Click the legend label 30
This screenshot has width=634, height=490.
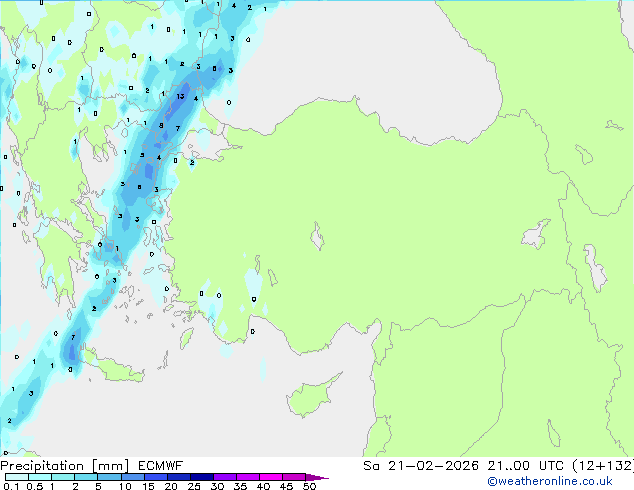point(217,486)
